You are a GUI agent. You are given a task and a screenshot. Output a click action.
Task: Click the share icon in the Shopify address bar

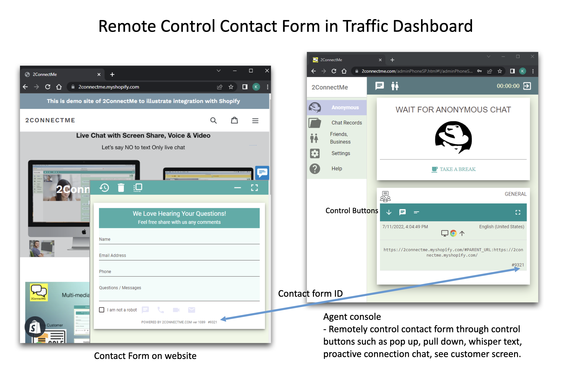220,87
